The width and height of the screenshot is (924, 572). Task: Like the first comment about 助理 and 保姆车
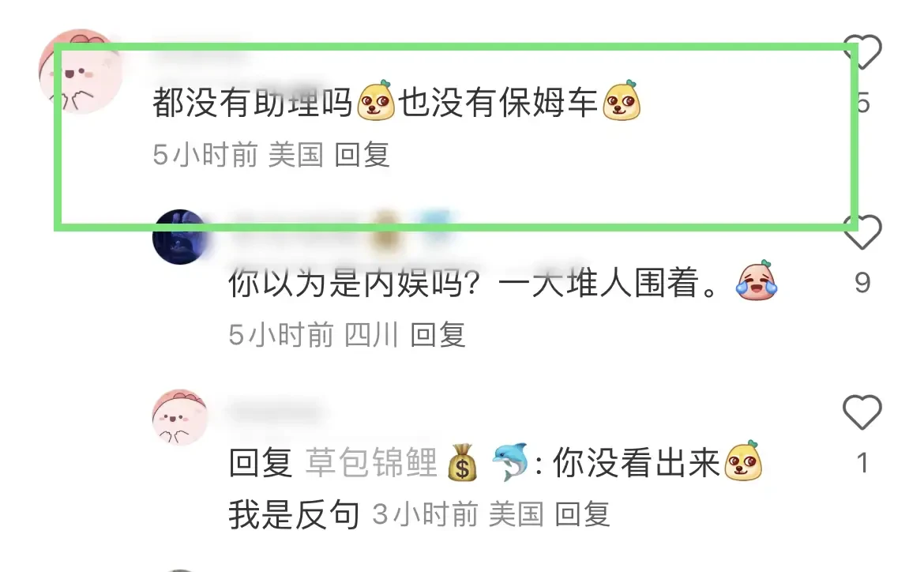862,52
